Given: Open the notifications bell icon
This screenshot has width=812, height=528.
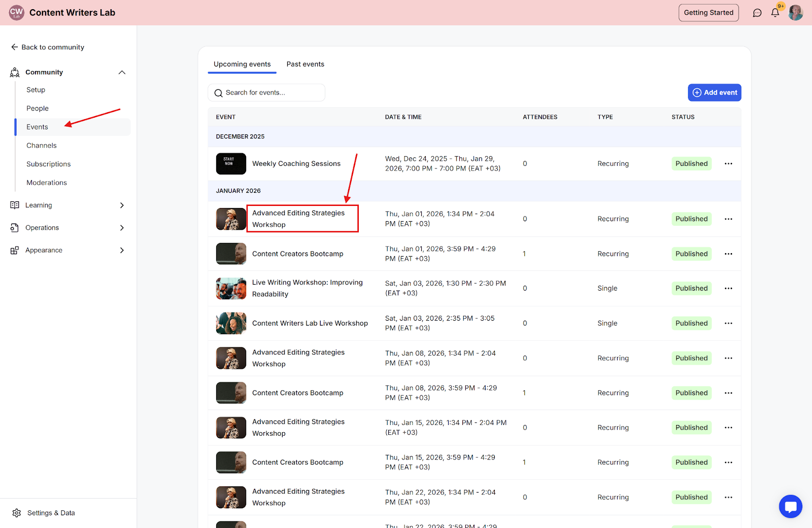Looking at the screenshot, I should coord(775,13).
